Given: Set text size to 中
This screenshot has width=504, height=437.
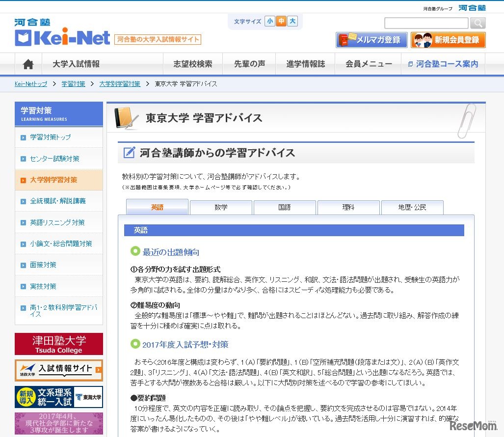Looking at the screenshot, I should [x=281, y=21].
